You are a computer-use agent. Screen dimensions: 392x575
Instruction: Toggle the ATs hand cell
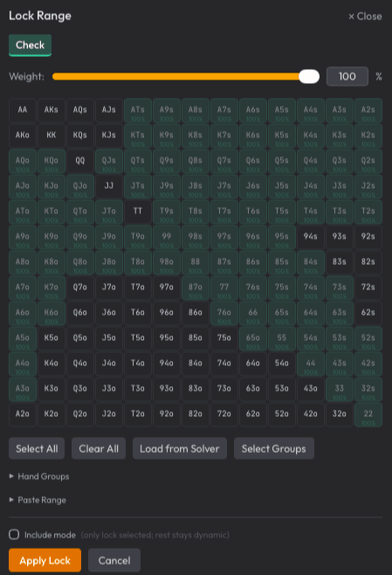(138, 110)
